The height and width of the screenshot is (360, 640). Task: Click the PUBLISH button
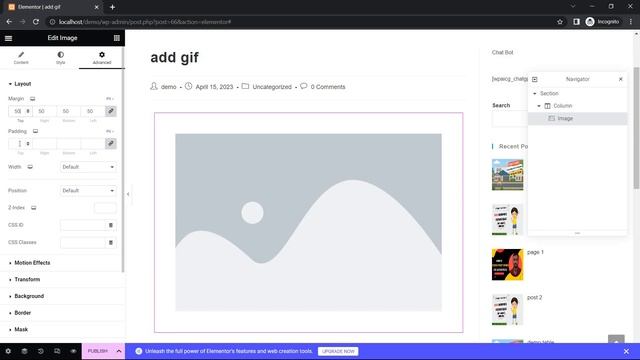[x=98, y=351]
